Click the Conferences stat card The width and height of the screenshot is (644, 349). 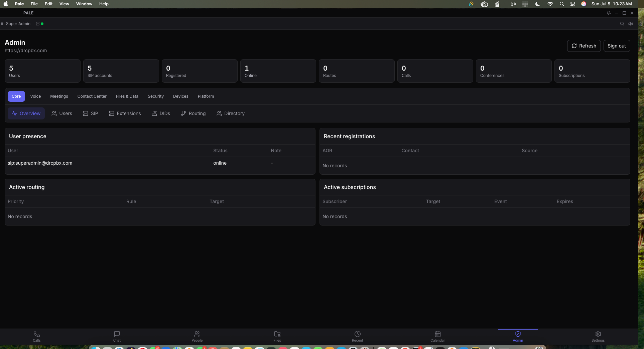[514, 71]
